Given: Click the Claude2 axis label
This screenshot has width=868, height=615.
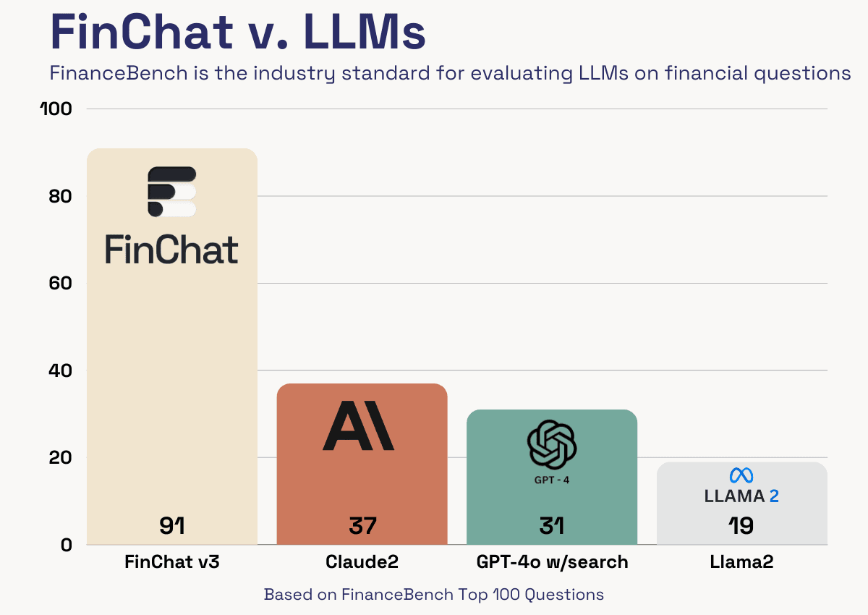Looking at the screenshot, I should (x=362, y=561).
